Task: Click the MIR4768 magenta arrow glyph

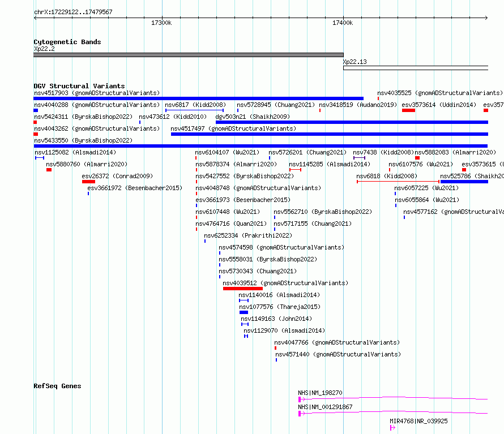Action: pos(392,428)
